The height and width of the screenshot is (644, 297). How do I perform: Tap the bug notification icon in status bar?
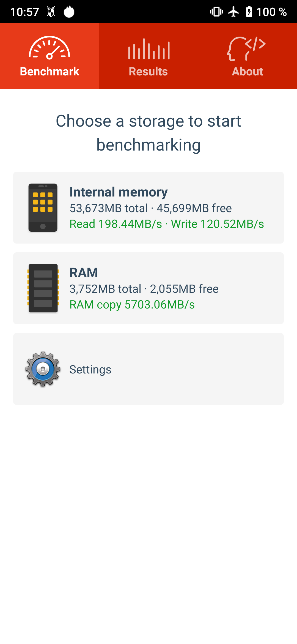click(51, 12)
